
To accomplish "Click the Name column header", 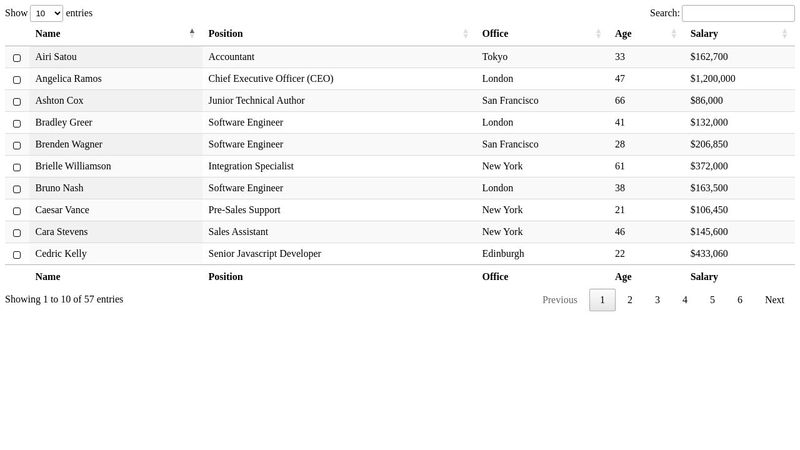I will coord(47,34).
